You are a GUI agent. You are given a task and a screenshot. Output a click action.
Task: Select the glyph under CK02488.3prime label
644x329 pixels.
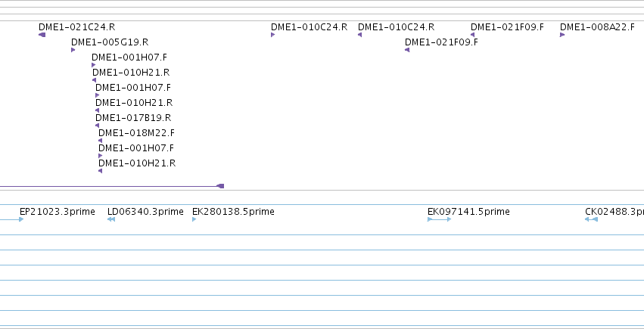point(592,219)
